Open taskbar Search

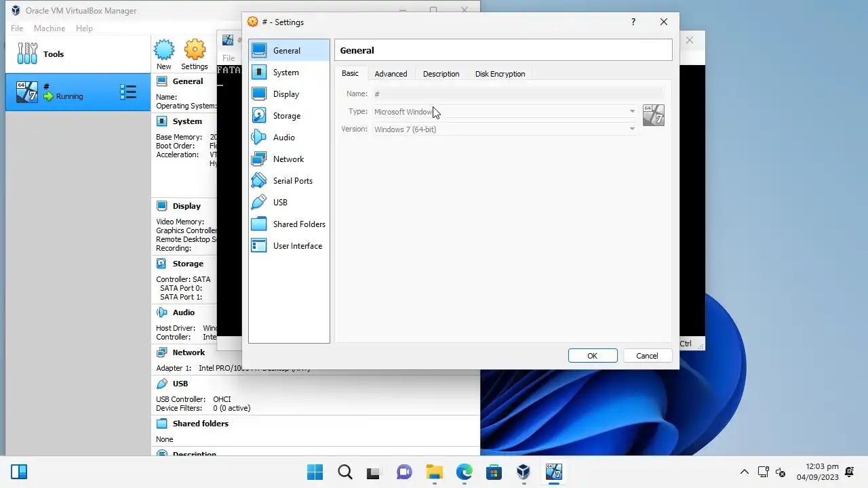coord(344,472)
